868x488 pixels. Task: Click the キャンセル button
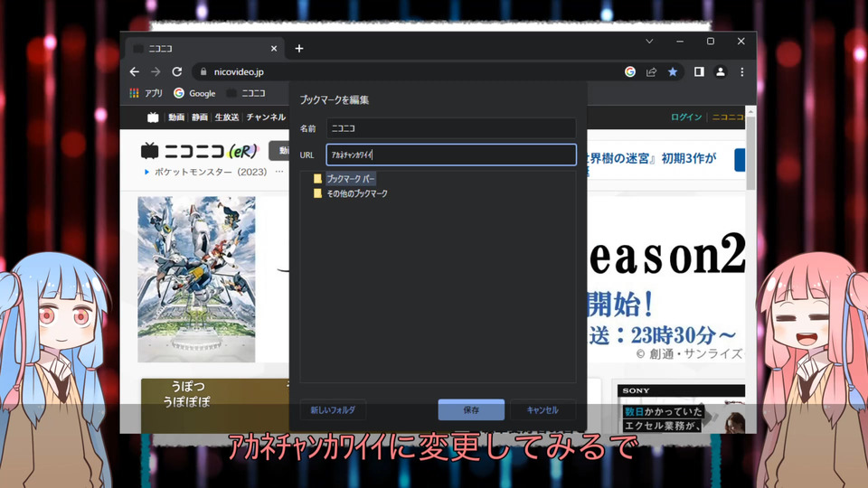(542, 410)
